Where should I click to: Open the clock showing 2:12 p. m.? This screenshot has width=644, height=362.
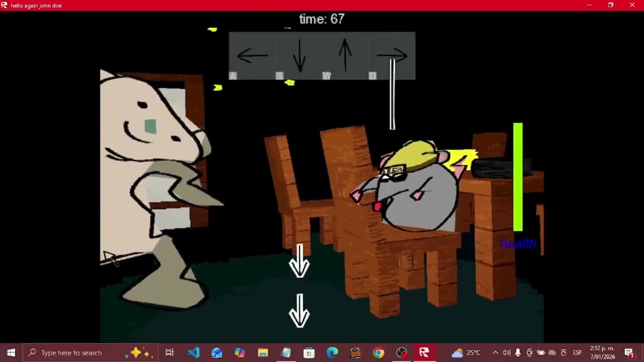602,352
